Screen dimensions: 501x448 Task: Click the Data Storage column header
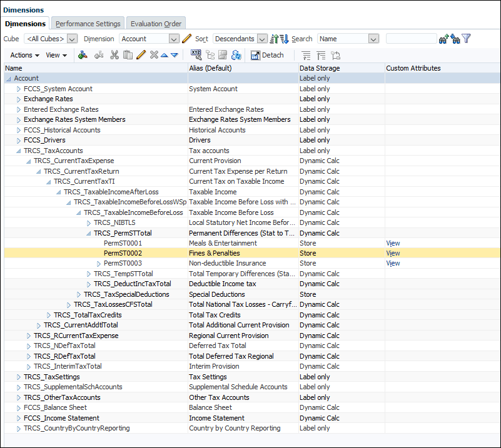[x=342, y=68]
